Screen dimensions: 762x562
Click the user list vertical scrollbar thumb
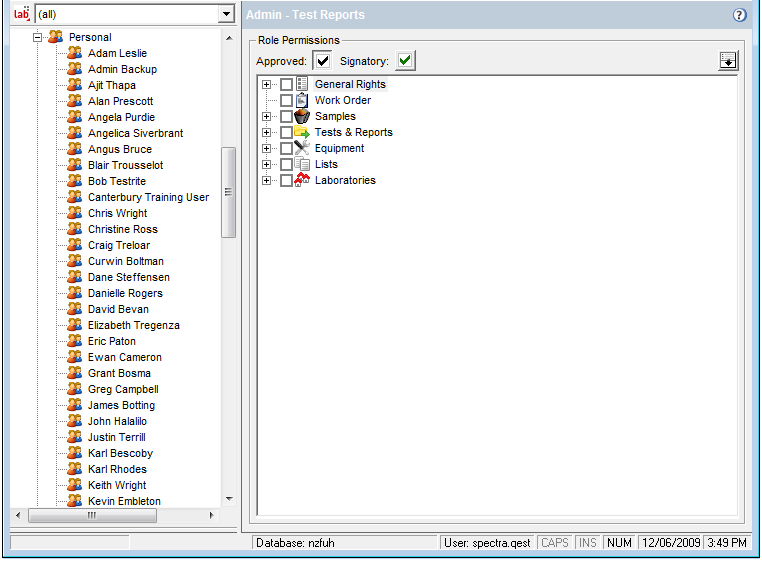coord(228,192)
